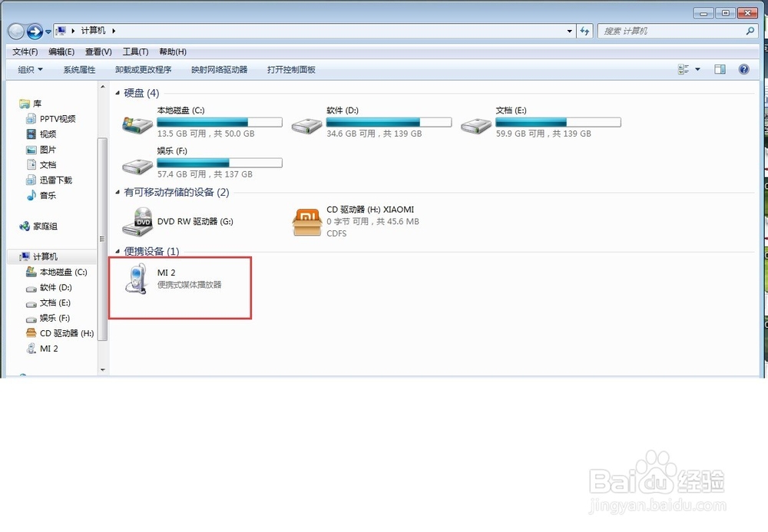The height and width of the screenshot is (532, 768).
Task: Click the Forward navigation arrow button
Action: (35, 31)
